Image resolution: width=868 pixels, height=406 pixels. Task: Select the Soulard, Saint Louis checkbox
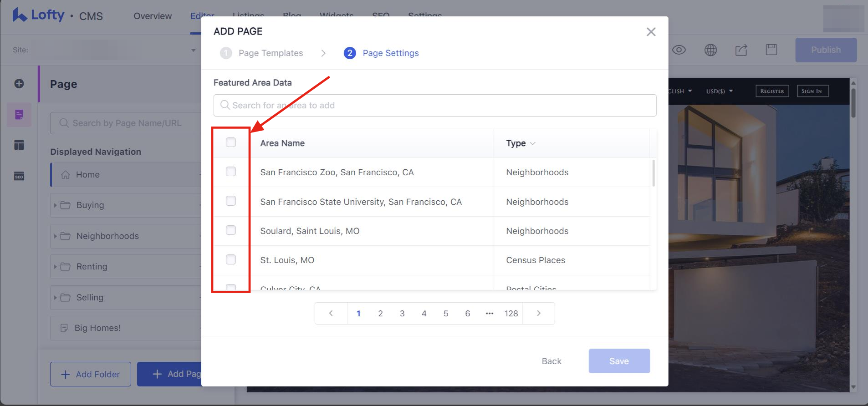(x=231, y=230)
